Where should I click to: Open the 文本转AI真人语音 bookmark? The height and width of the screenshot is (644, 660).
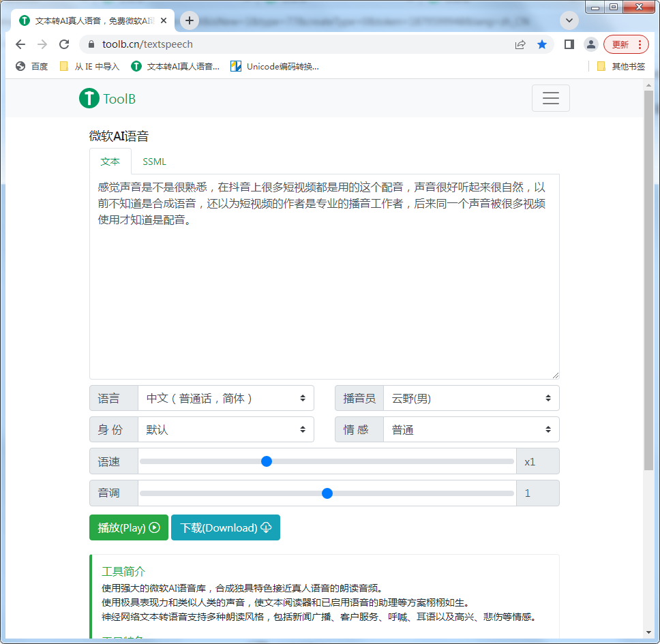pyautogui.click(x=175, y=66)
